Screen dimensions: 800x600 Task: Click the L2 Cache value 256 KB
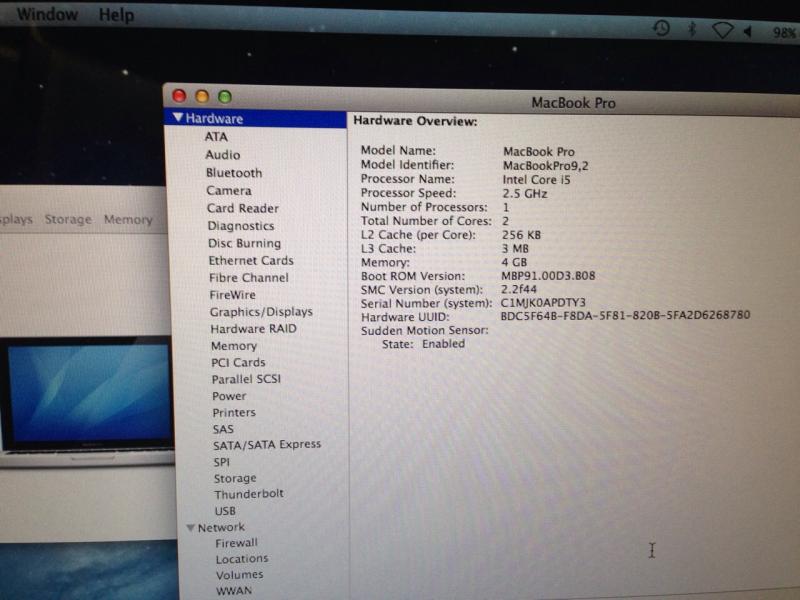(x=521, y=235)
